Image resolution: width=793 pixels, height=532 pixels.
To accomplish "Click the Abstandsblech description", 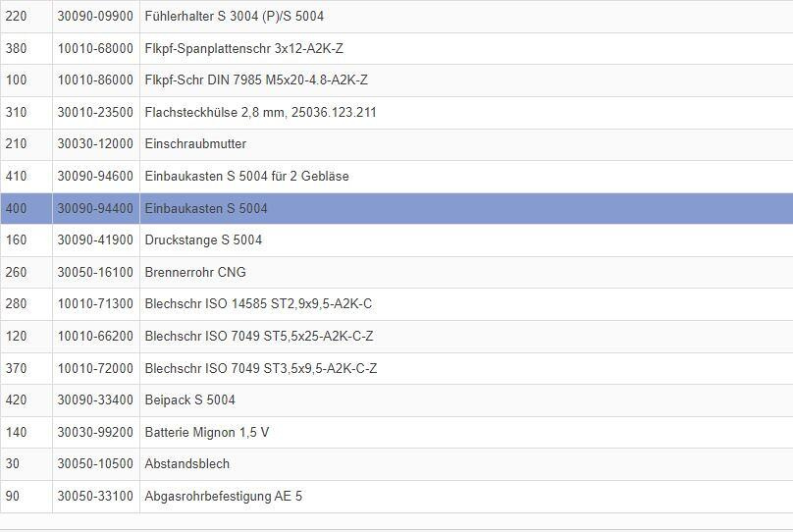I will click(186, 463).
